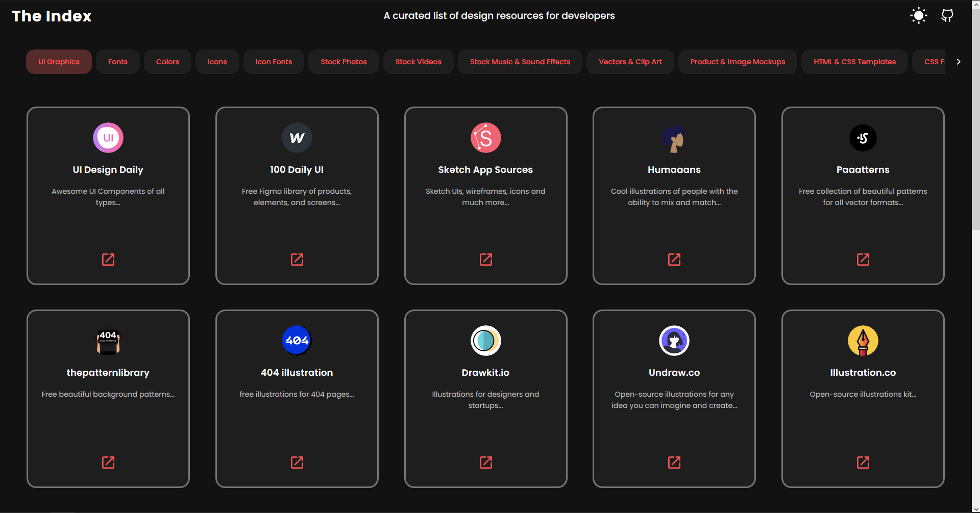Select the UI Graphics category tab
The height and width of the screenshot is (513, 980).
click(59, 62)
